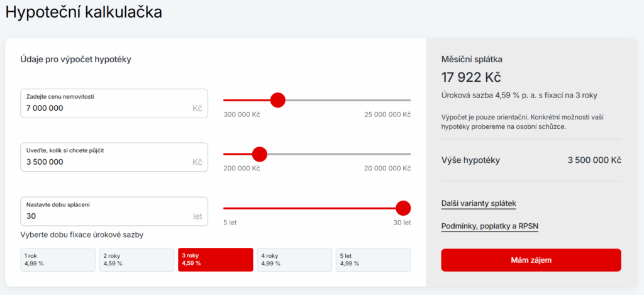Viewport: 644px width, 295px height.
Task: Click the 300 000 Kč minimum slider label
Action: tap(241, 114)
